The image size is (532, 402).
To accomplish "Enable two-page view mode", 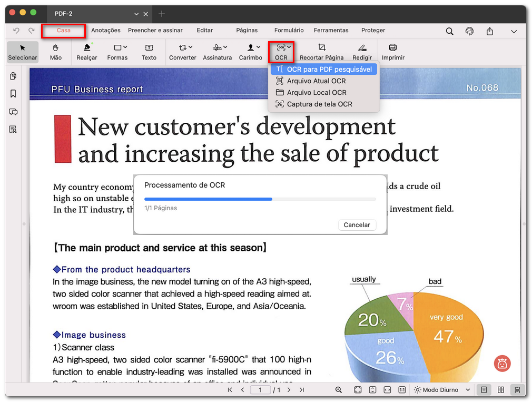I will (x=500, y=390).
